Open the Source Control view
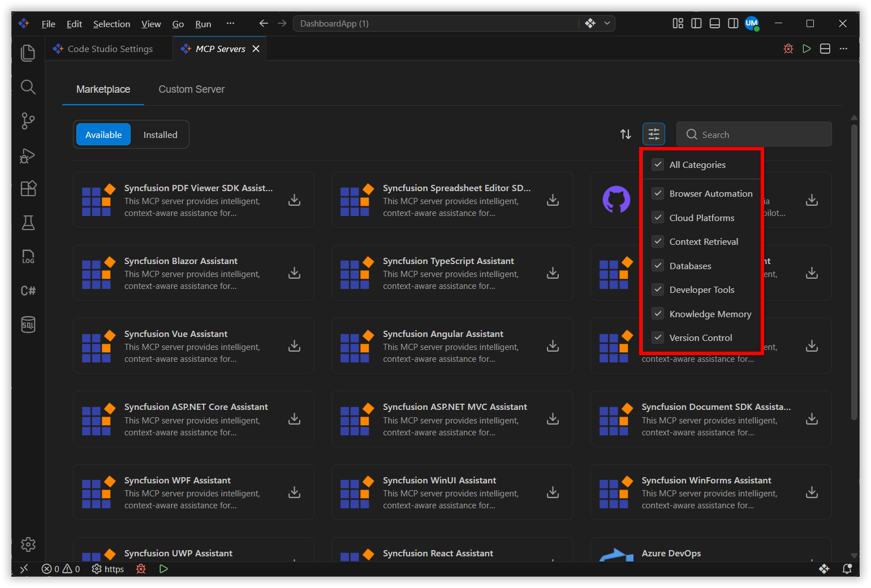Image resolution: width=871 pixels, height=588 pixels. tap(28, 121)
